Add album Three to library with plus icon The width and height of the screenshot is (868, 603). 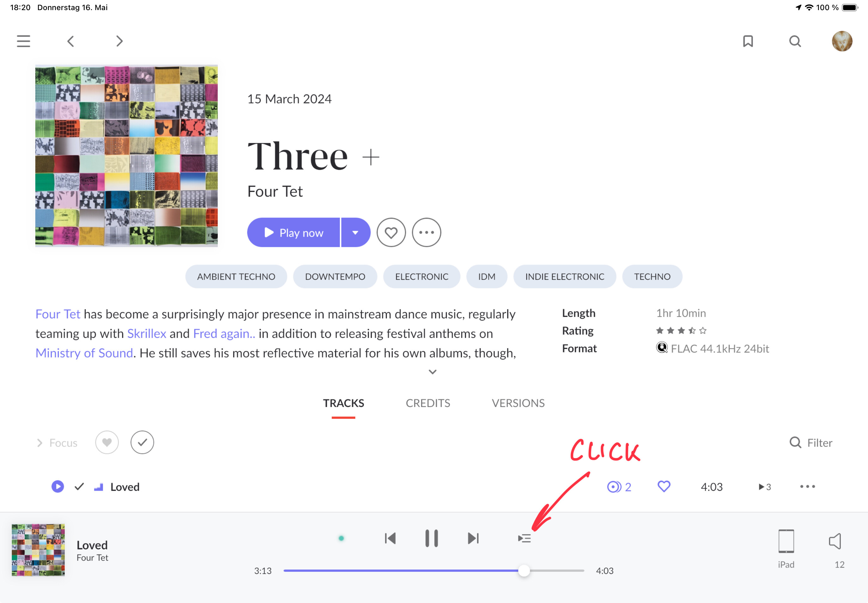(x=371, y=157)
